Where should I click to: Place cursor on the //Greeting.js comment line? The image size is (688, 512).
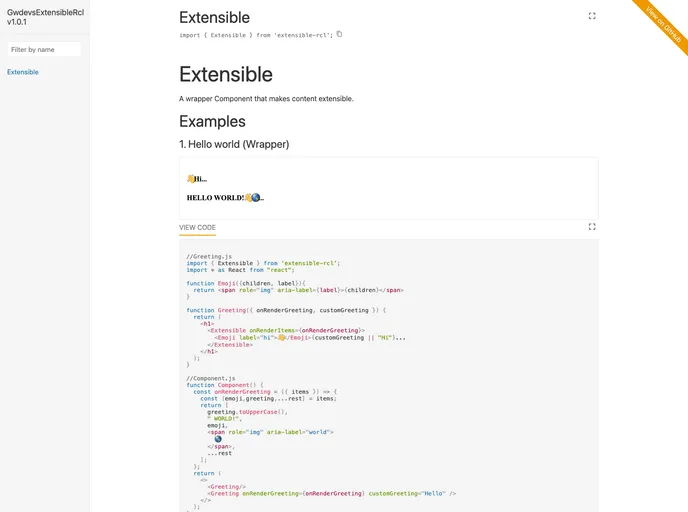(x=209, y=256)
